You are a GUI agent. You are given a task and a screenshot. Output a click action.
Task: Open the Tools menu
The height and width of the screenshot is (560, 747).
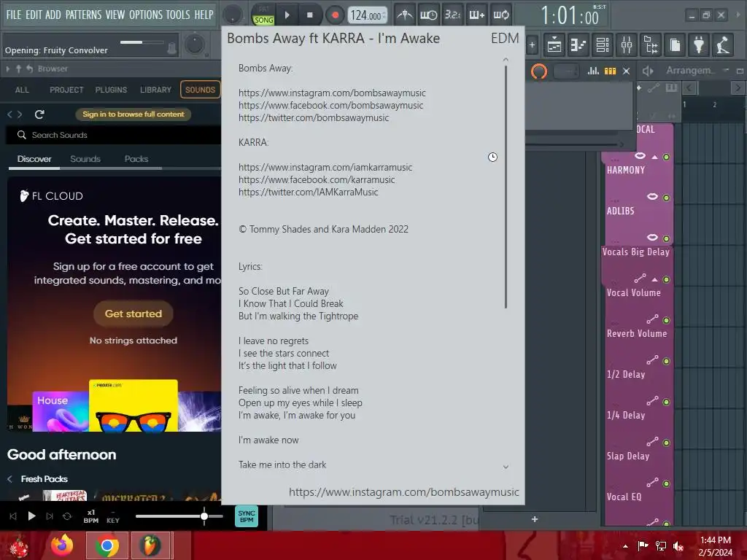(x=178, y=15)
